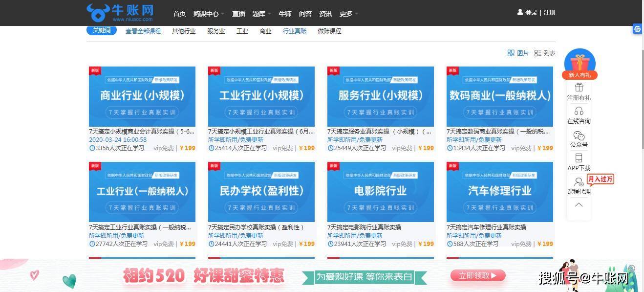This screenshot has height=292, width=644.
Task: Expand the 题库 dropdown menu
Action: [261, 14]
